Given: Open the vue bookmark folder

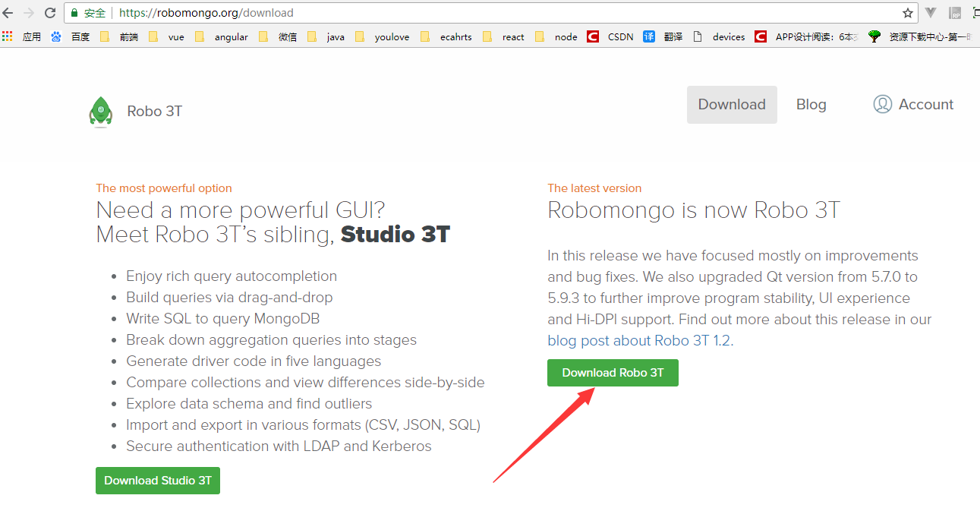Looking at the screenshot, I should (x=166, y=36).
